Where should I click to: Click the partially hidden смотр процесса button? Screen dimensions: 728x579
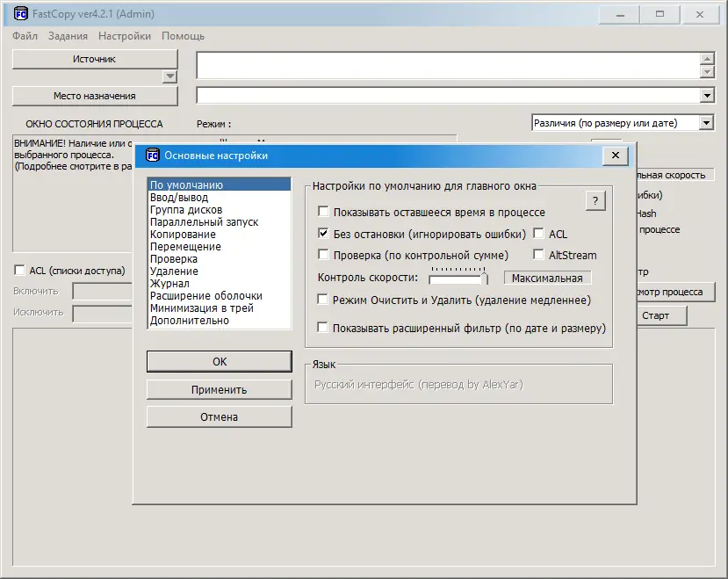(x=675, y=293)
